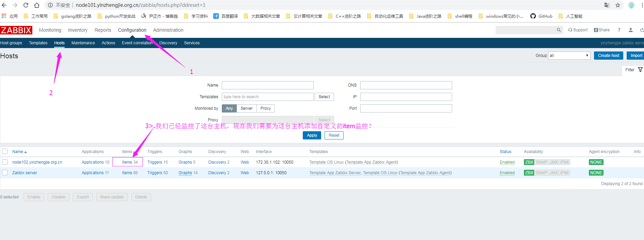Image resolution: width=644 pixels, height=240 pixels.
Task: Click Apply filter button
Action: [312, 135]
